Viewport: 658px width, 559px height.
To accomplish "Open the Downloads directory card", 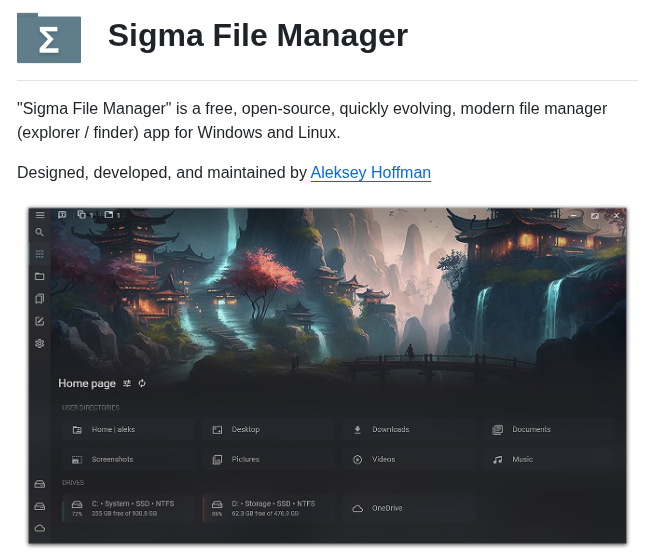I will coord(408,429).
